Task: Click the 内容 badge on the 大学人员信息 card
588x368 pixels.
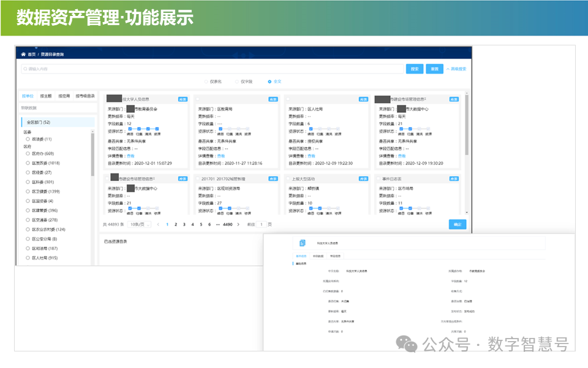Action: pyautogui.click(x=184, y=99)
